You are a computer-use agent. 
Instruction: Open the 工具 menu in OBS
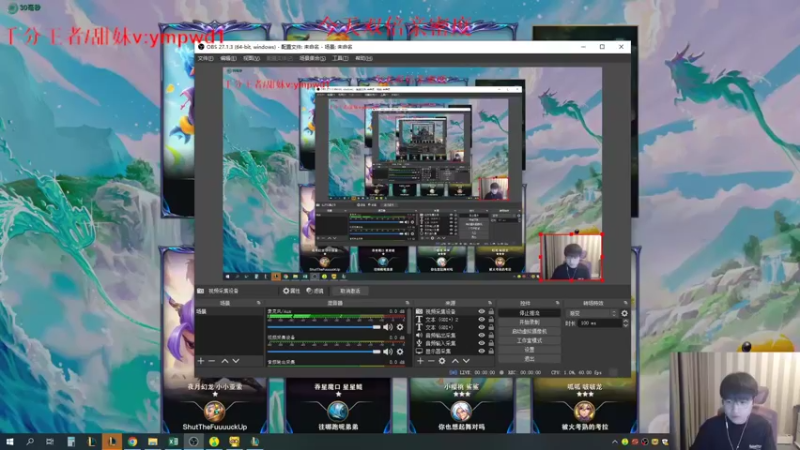[340, 59]
